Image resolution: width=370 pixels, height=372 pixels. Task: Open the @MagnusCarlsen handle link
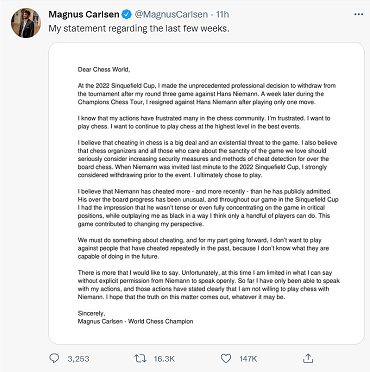[170, 15]
